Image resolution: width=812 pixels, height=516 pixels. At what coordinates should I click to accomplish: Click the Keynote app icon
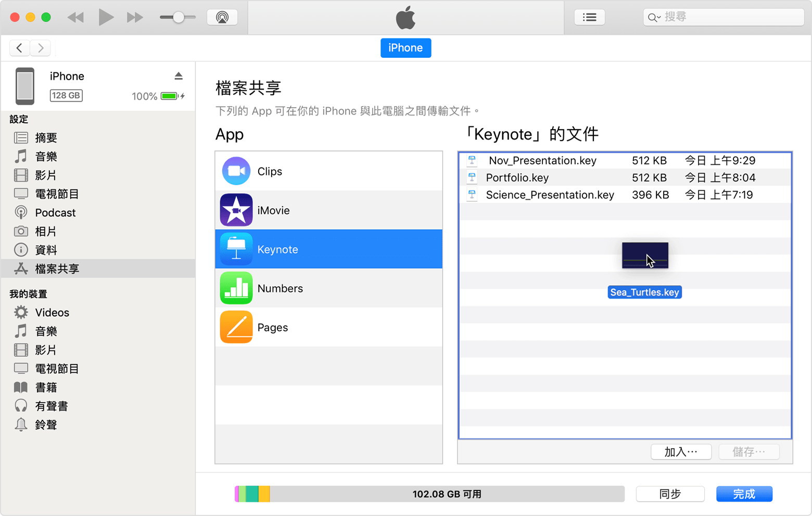click(x=236, y=249)
